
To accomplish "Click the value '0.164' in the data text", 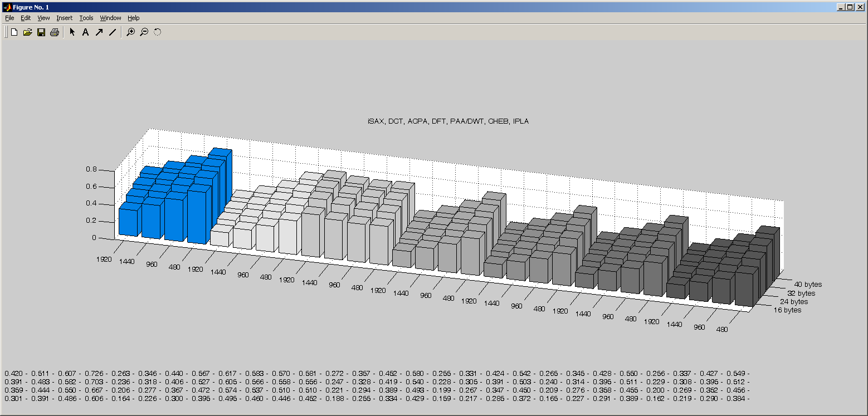I will [x=120, y=398].
